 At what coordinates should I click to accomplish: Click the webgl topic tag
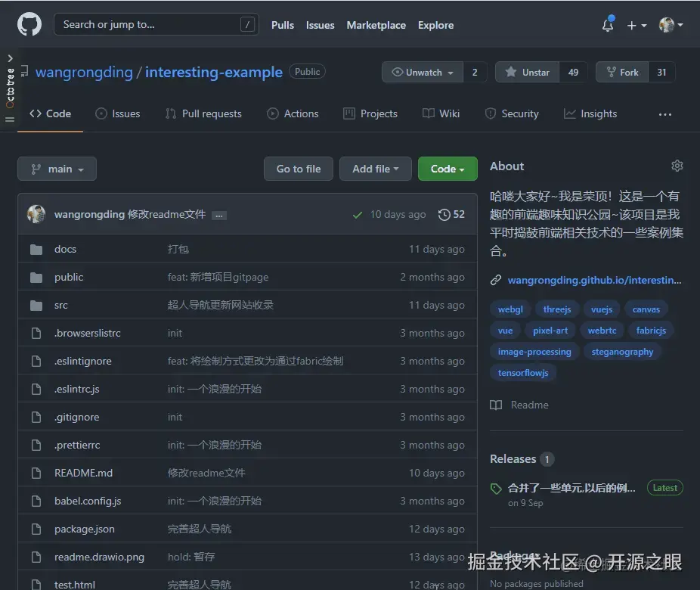[x=510, y=309]
